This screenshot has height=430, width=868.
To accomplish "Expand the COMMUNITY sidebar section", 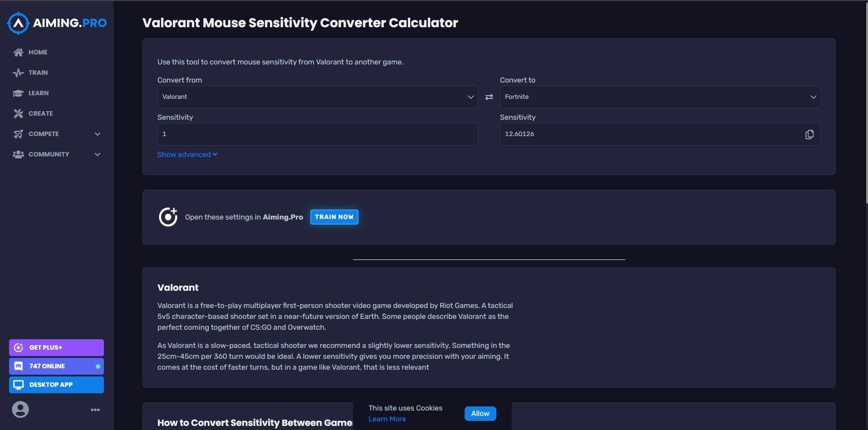I will click(98, 154).
